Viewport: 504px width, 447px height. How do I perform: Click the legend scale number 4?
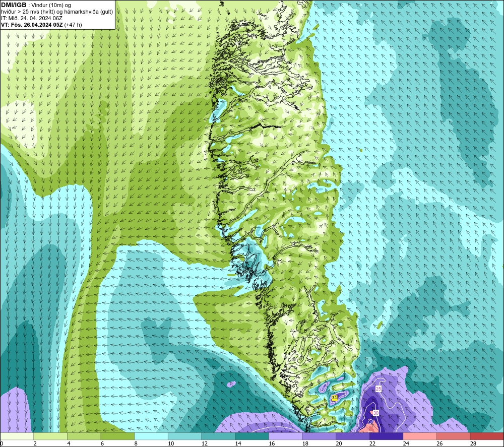click(x=69, y=444)
